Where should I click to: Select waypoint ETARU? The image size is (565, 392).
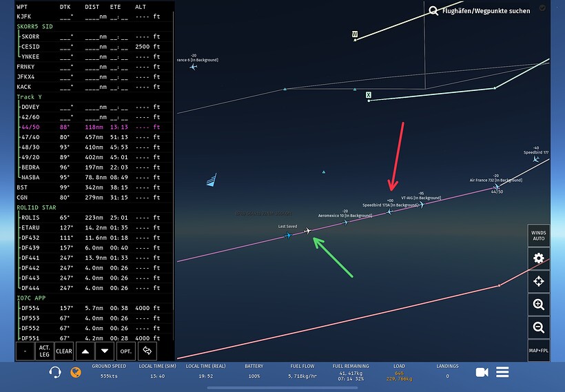tap(94, 228)
